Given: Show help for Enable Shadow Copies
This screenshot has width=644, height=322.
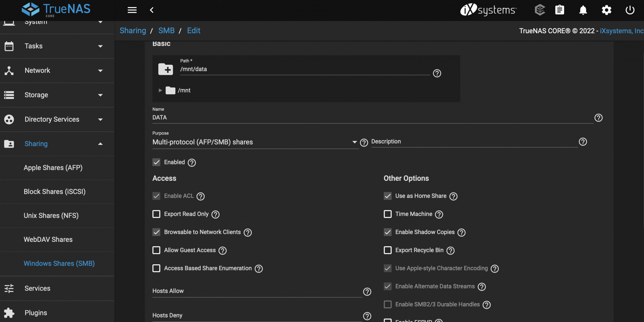Looking at the screenshot, I should point(462,232).
